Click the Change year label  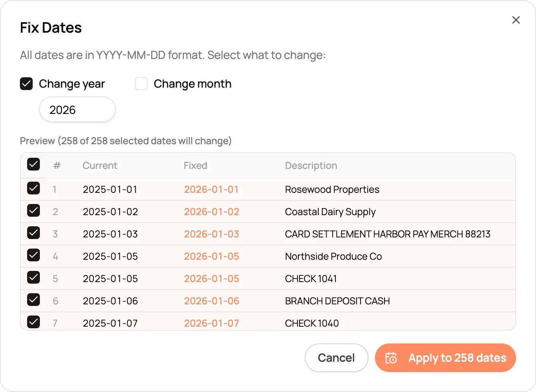tap(72, 84)
